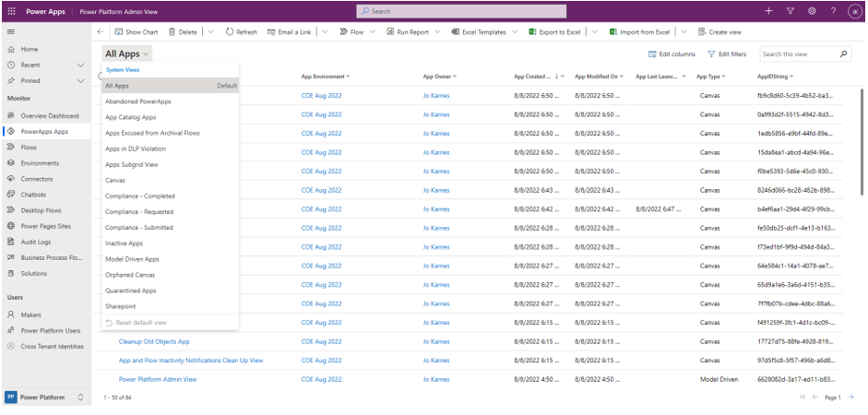This screenshot has width=868, height=415.
Task: Click Show Chart in the toolbar
Action: tap(137, 31)
